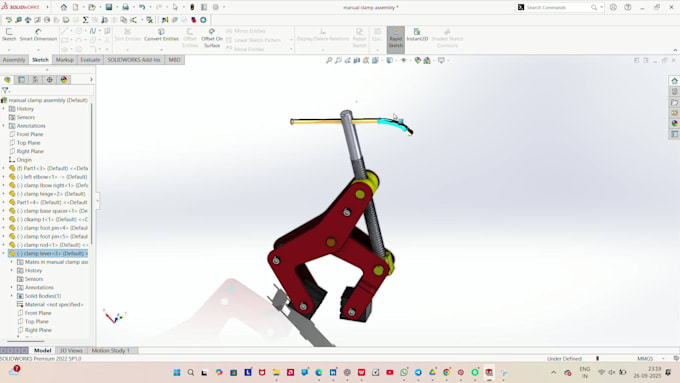Collapse the clamp lever<3> component
This screenshot has height=383, width=680.
tap(4, 253)
